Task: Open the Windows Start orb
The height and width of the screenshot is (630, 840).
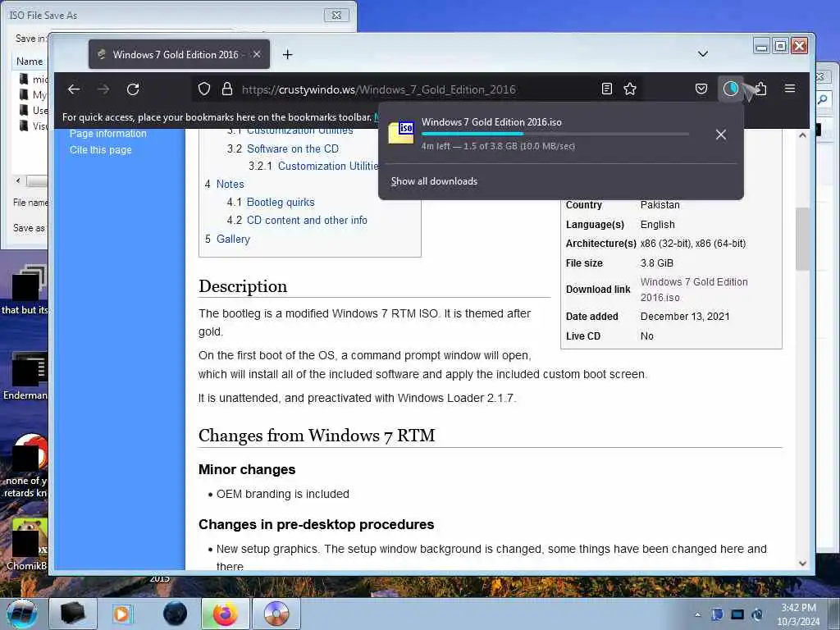Action: click(x=22, y=614)
